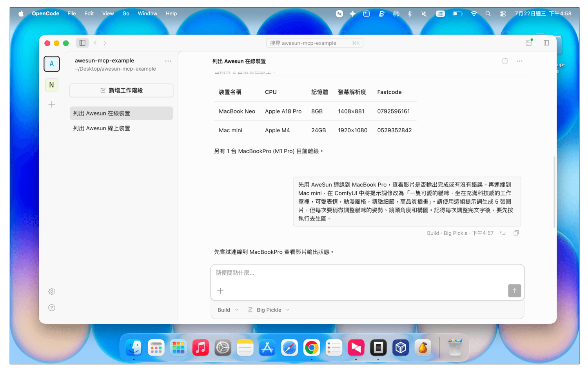This screenshot has width=588, height=374.
Task: Select the project avatar labeled A
Action: 52,64
